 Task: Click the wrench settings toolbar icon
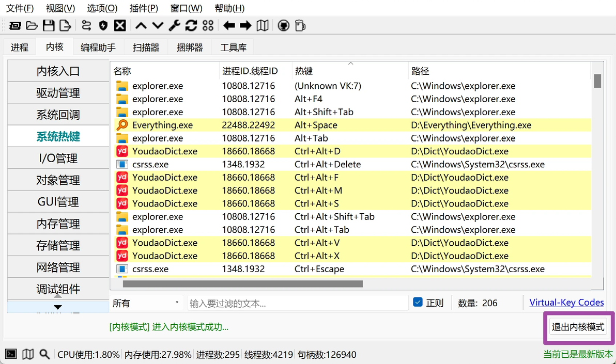[x=175, y=26]
